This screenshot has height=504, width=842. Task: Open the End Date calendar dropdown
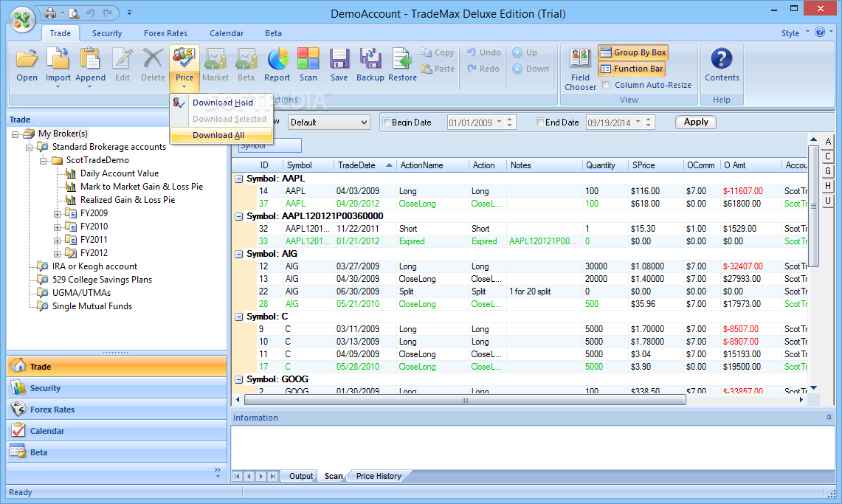[x=638, y=122]
